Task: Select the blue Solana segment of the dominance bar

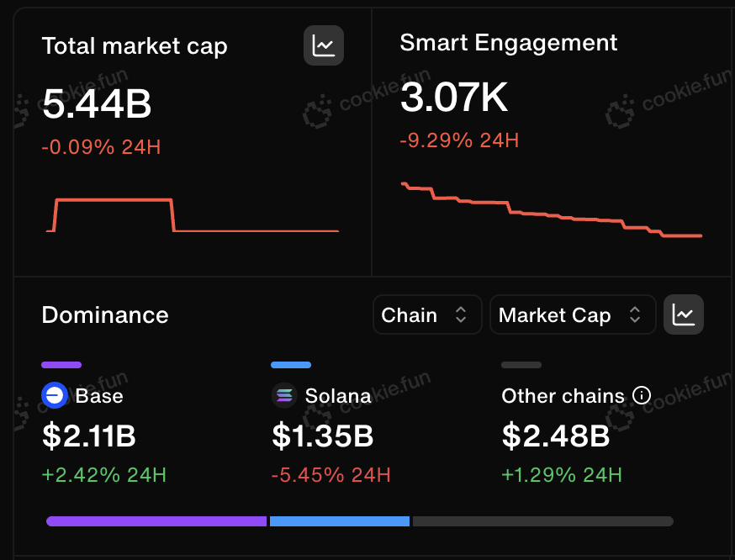Action: [x=340, y=521]
